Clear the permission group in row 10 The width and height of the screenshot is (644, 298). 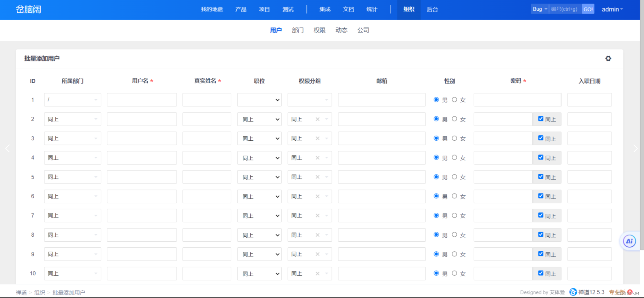point(318,273)
